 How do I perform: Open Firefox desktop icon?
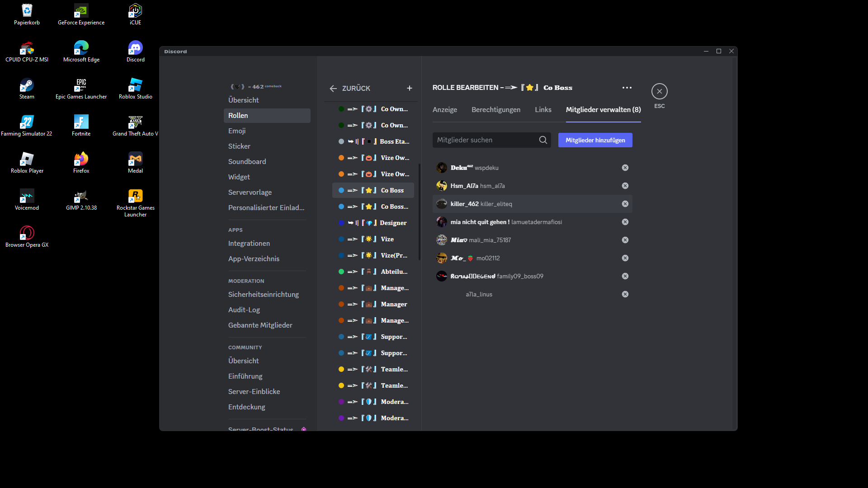81,162
